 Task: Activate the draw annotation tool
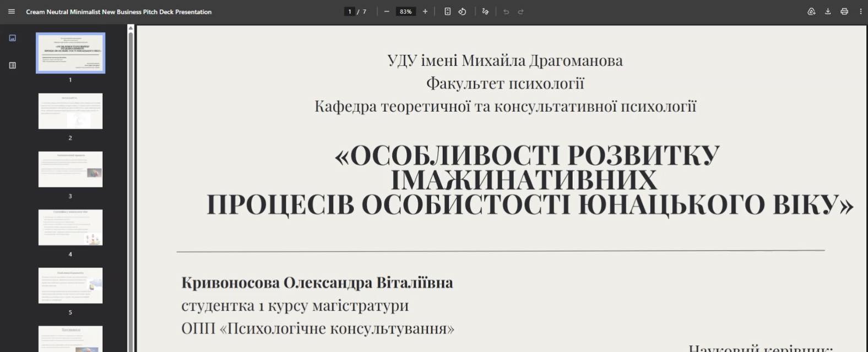[x=485, y=12]
